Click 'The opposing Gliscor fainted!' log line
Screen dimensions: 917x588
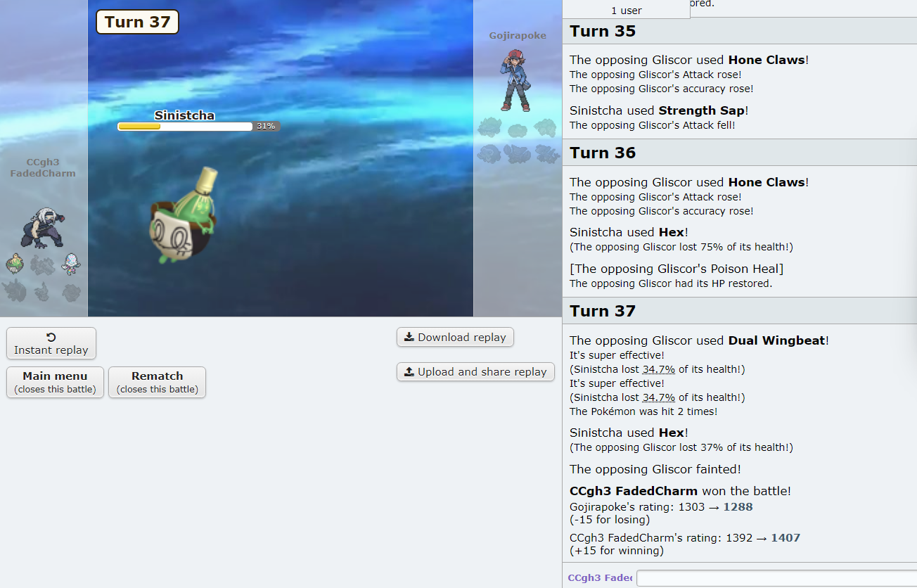[655, 469]
